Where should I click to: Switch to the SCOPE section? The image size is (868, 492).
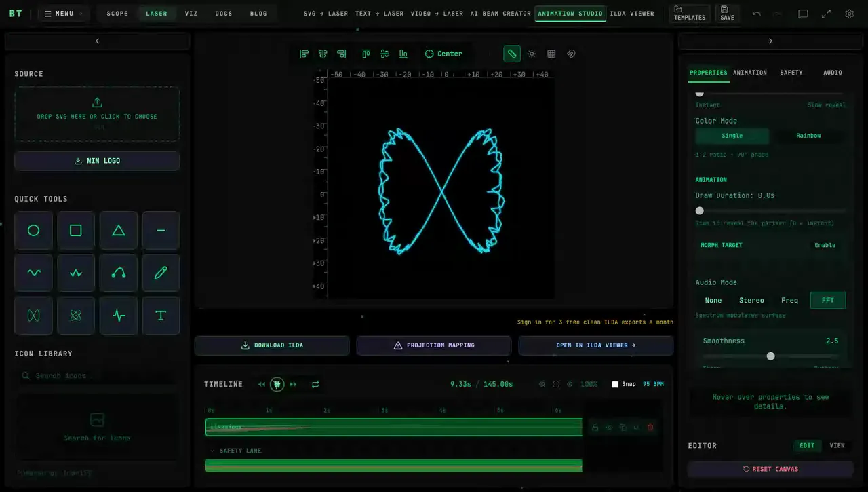click(117, 14)
